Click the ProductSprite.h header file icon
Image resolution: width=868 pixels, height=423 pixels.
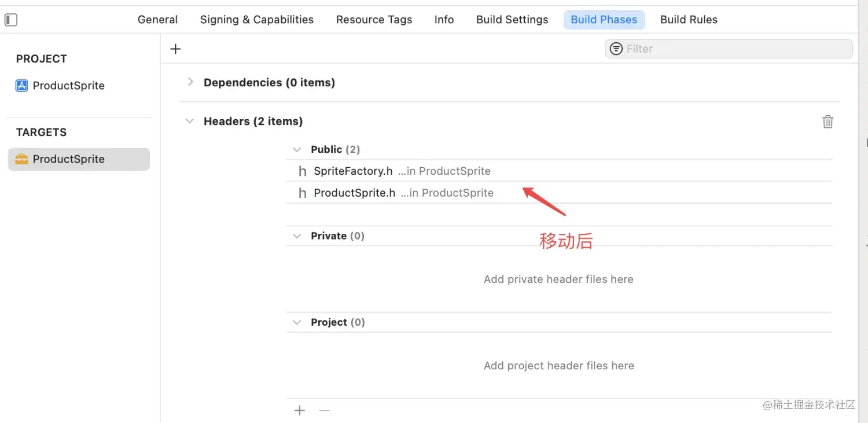(x=302, y=193)
